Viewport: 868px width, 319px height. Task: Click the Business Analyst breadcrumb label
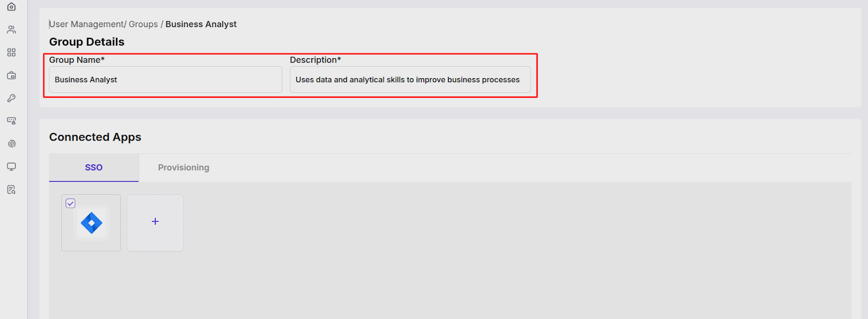coord(201,24)
